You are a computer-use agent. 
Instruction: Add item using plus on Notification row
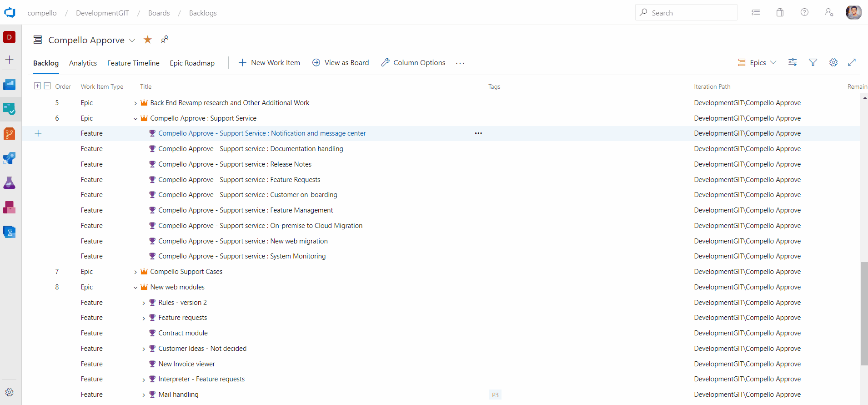(x=38, y=133)
